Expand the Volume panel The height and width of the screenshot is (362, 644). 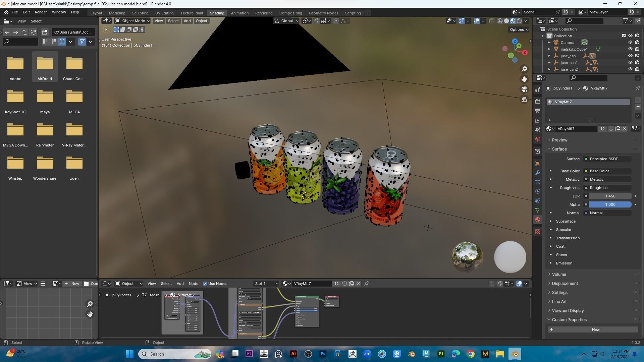pos(559,275)
